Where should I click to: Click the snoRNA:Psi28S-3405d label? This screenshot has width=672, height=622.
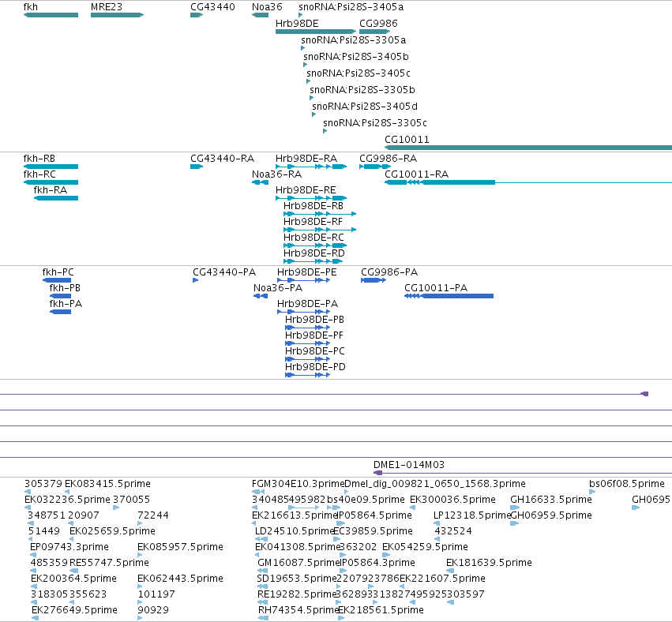click(x=365, y=107)
